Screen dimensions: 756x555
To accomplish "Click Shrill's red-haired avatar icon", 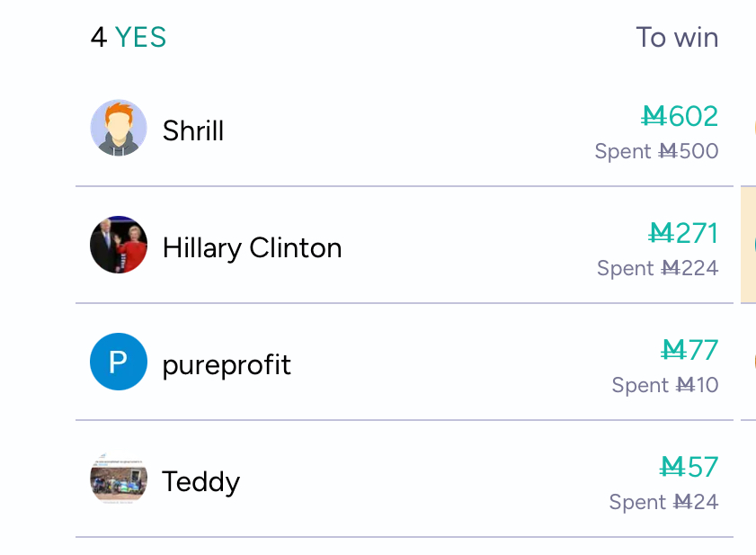I will [119, 128].
